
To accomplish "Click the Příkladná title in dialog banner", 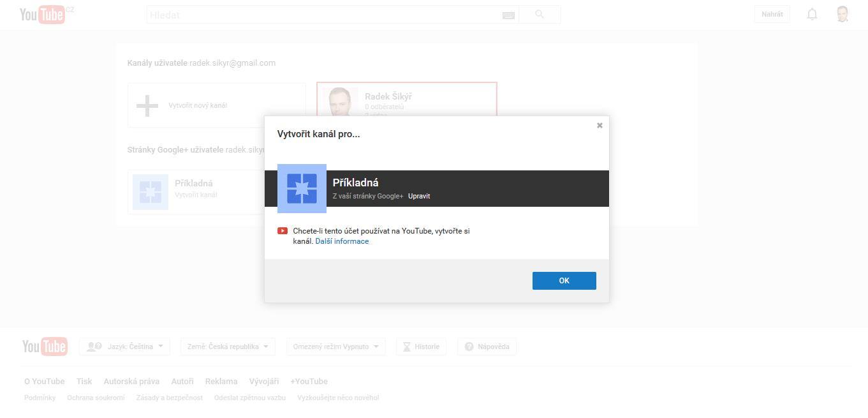I will (356, 183).
